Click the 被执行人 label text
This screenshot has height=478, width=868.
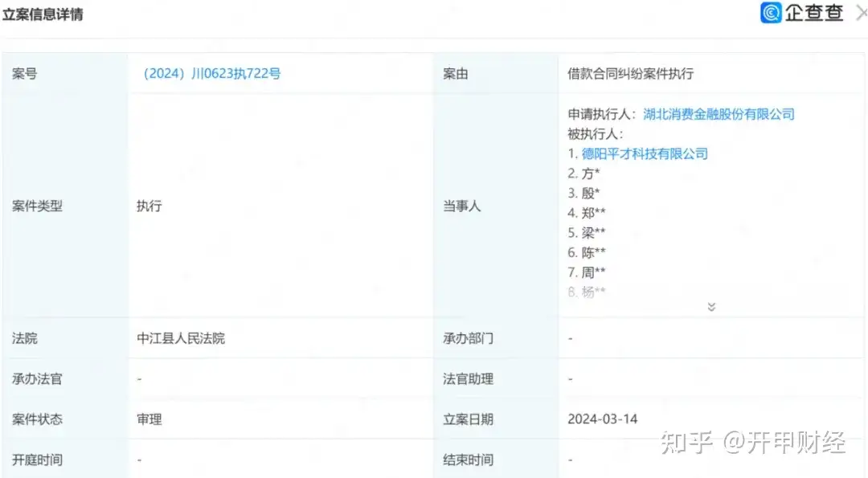pos(595,134)
